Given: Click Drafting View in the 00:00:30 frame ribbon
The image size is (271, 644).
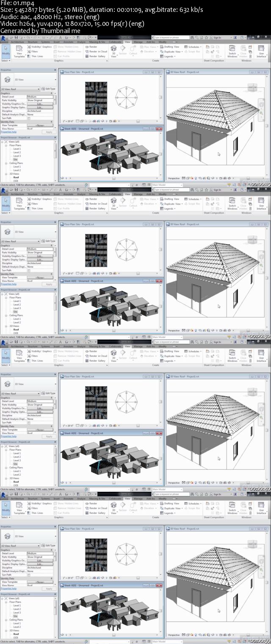Looking at the screenshot, I should coord(169,199).
